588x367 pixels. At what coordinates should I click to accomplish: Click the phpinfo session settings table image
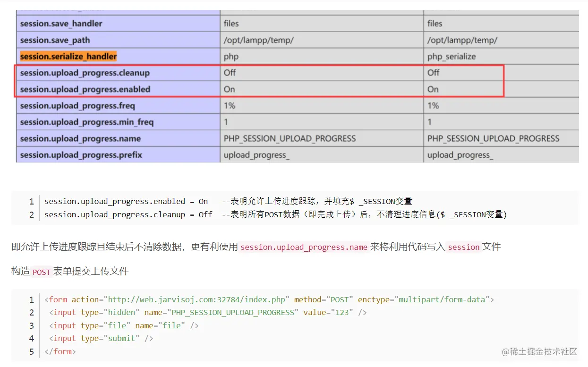[x=298, y=86]
